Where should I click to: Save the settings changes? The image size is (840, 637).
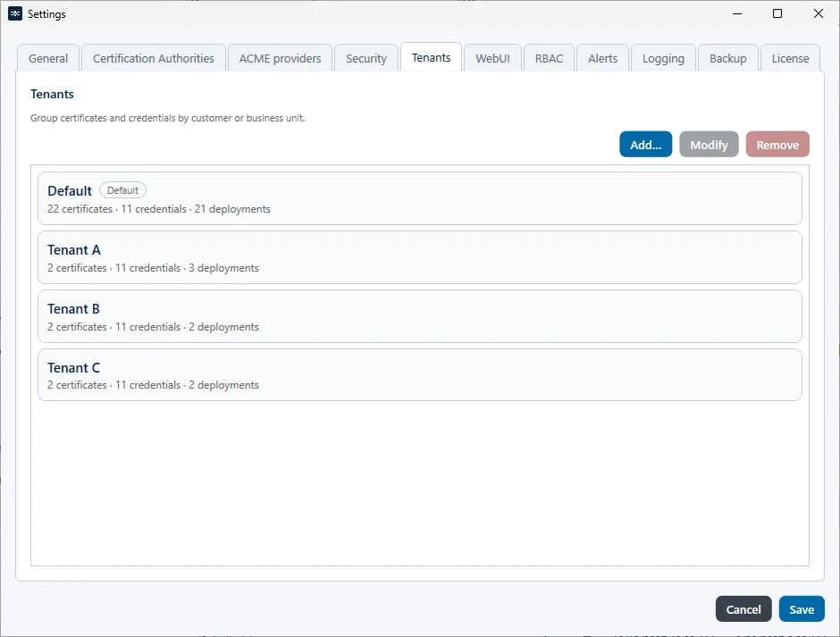pyautogui.click(x=802, y=609)
